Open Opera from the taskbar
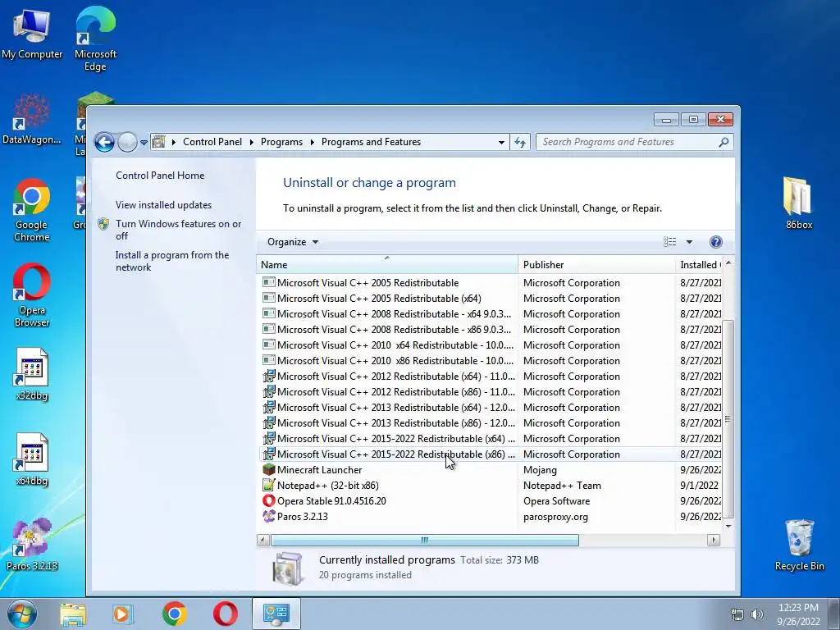840x630 pixels. coord(226,614)
